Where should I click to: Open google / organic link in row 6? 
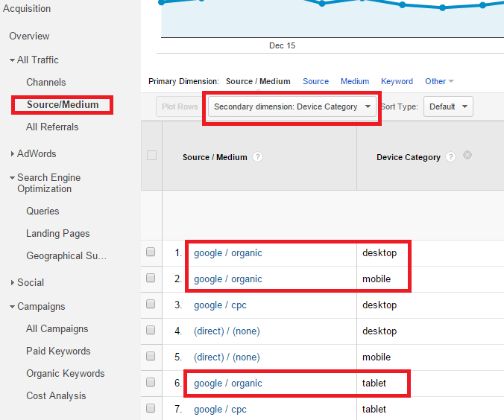(x=228, y=384)
